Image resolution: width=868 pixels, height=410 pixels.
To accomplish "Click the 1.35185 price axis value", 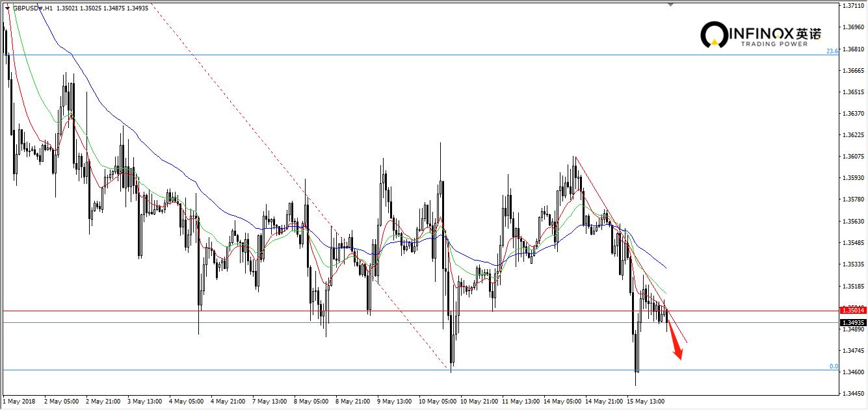I will click(x=853, y=286).
